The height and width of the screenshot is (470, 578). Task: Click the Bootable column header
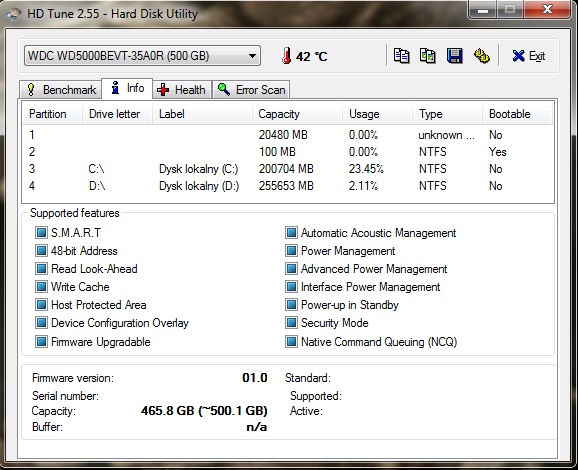[518, 114]
